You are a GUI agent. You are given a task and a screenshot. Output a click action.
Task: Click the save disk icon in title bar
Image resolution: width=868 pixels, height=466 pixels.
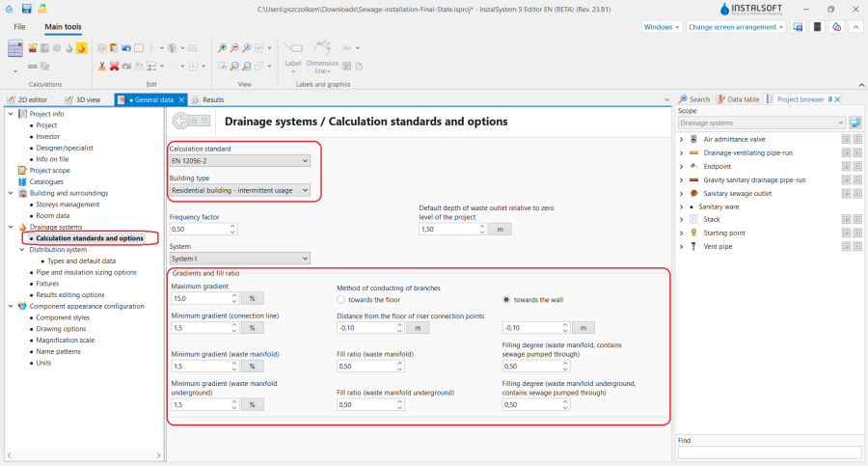(x=26, y=9)
